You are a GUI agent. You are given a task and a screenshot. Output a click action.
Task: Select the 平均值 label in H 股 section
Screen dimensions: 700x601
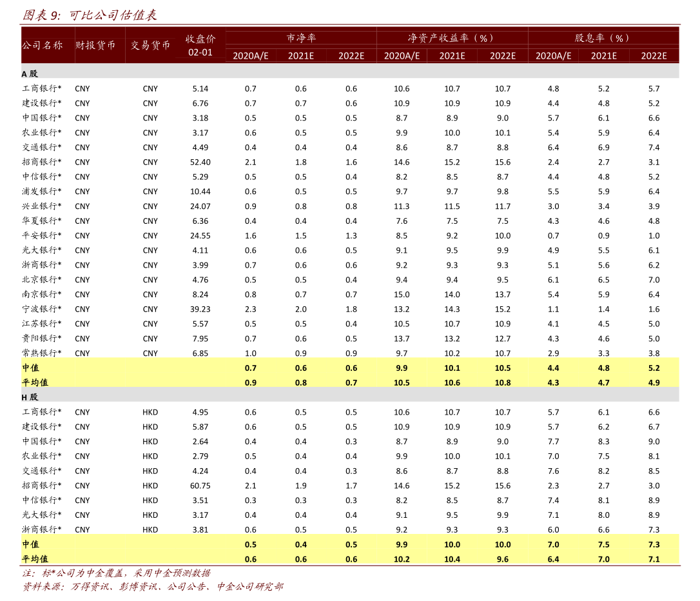point(35,559)
